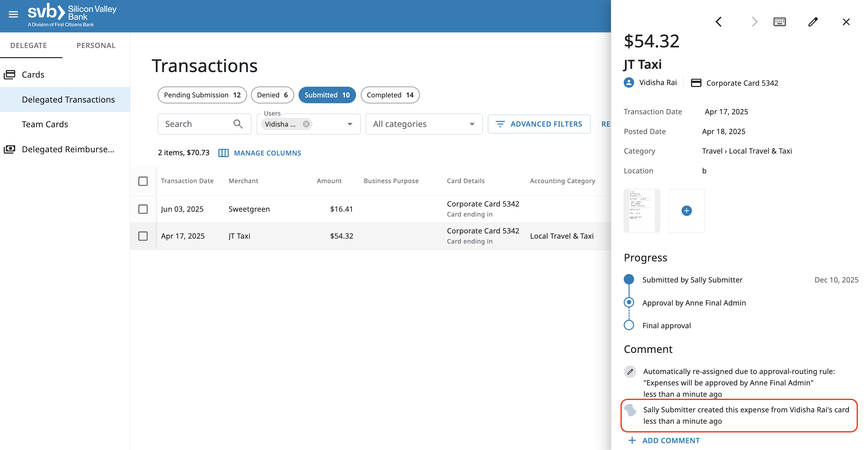The image size is (868, 450).
Task: Open the hamburger navigation menu
Action: 13,14
